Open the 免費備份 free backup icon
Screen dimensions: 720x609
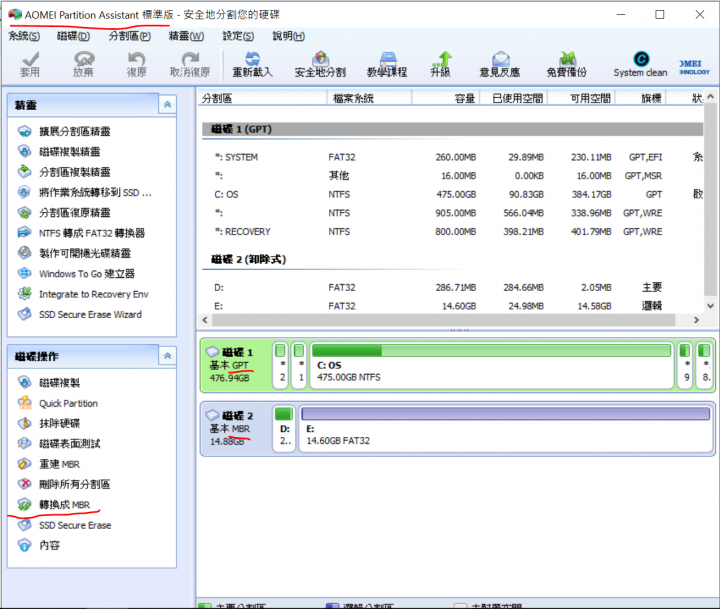(x=567, y=64)
